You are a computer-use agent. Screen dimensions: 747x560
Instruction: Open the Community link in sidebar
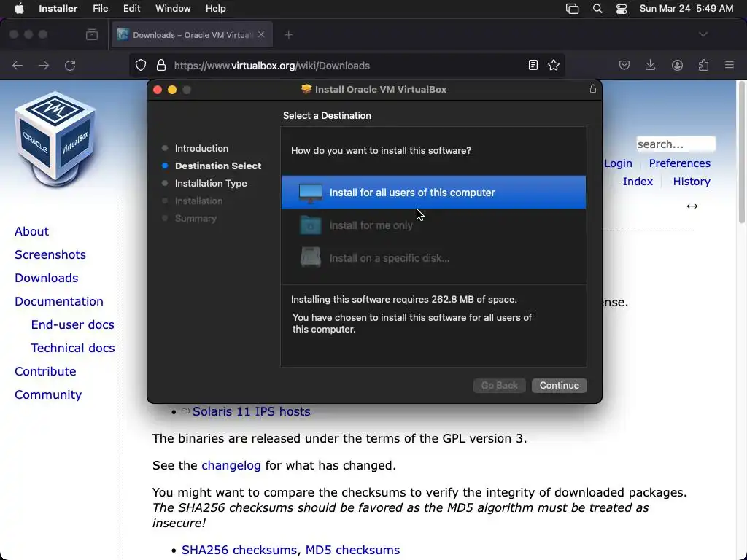pos(48,394)
